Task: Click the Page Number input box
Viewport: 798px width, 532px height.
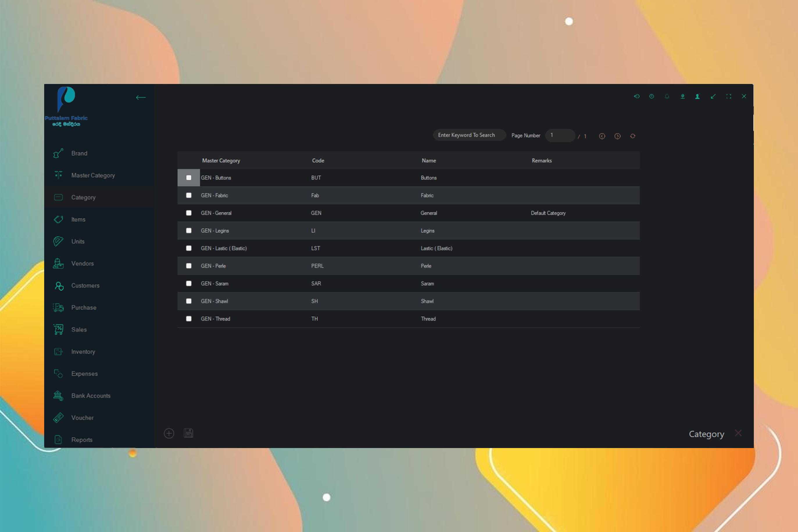Action: pyautogui.click(x=560, y=135)
